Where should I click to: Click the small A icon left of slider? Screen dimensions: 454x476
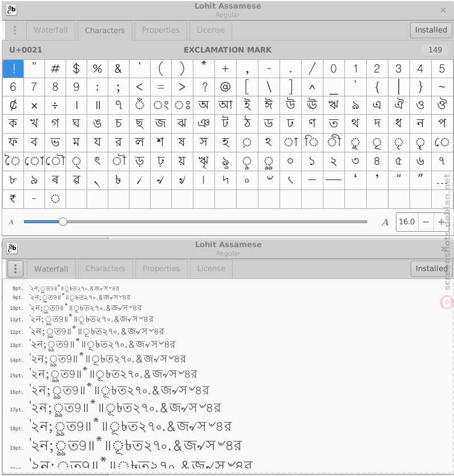pos(11,222)
